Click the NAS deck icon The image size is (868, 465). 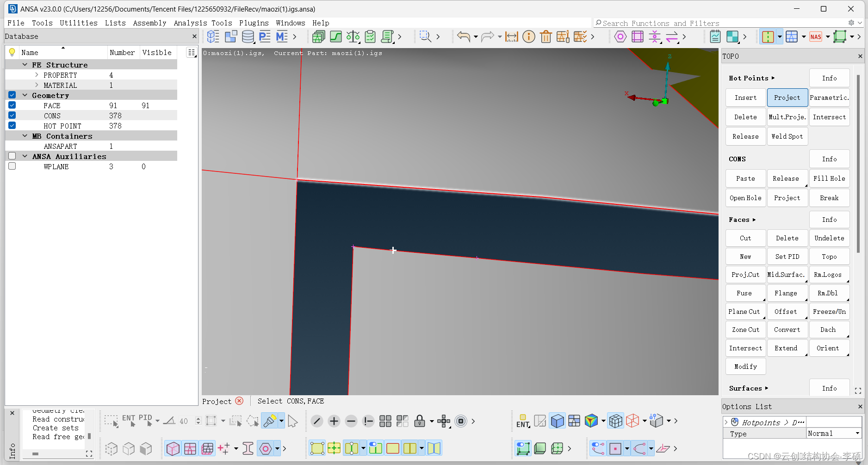816,37
